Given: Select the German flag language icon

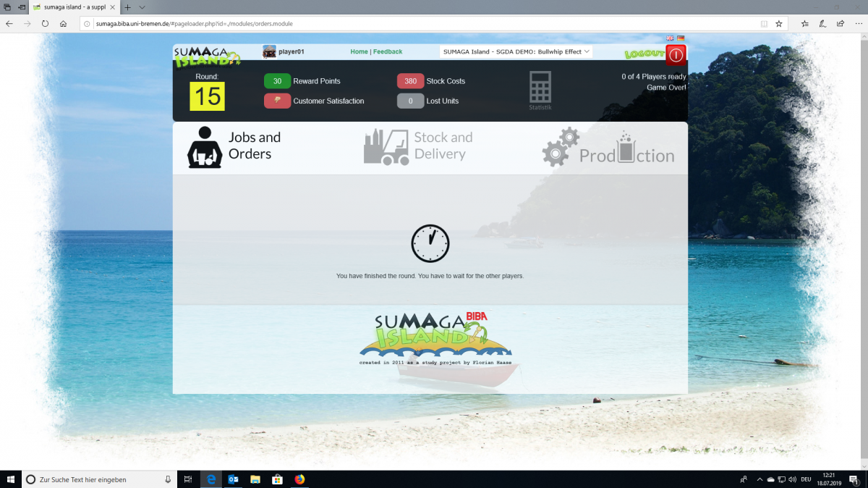Looking at the screenshot, I should (680, 38).
